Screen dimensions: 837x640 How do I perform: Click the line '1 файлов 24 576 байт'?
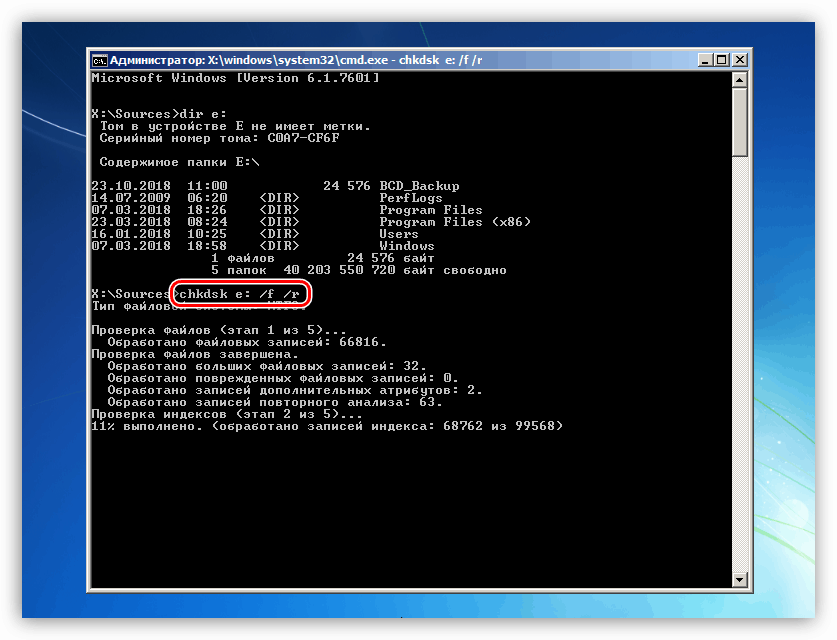(x=322, y=258)
